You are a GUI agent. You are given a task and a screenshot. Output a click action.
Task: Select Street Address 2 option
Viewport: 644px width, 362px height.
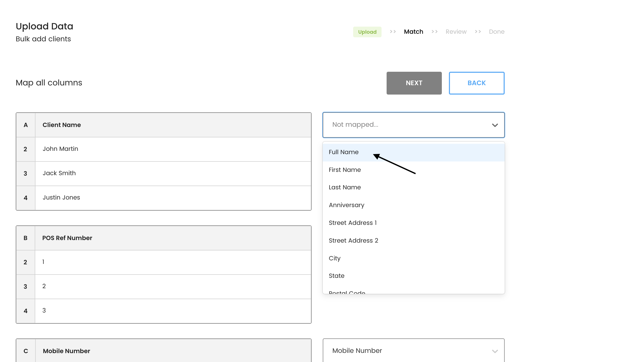point(353,241)
